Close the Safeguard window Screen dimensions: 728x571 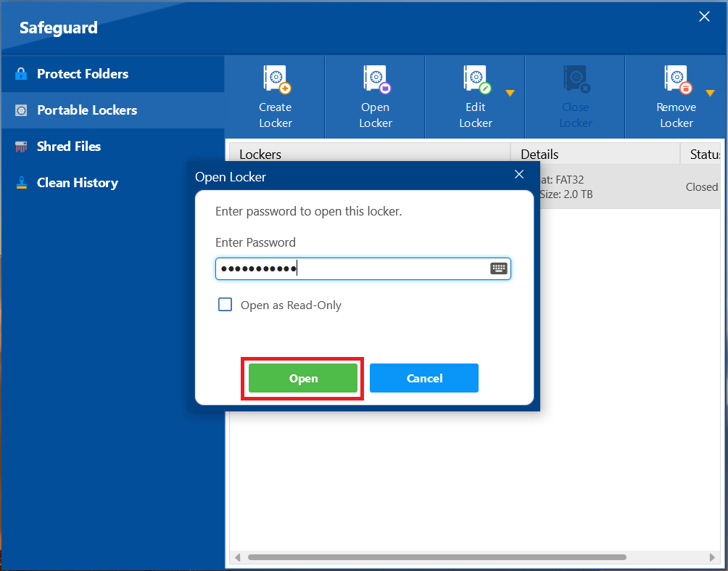coord(704,17)
